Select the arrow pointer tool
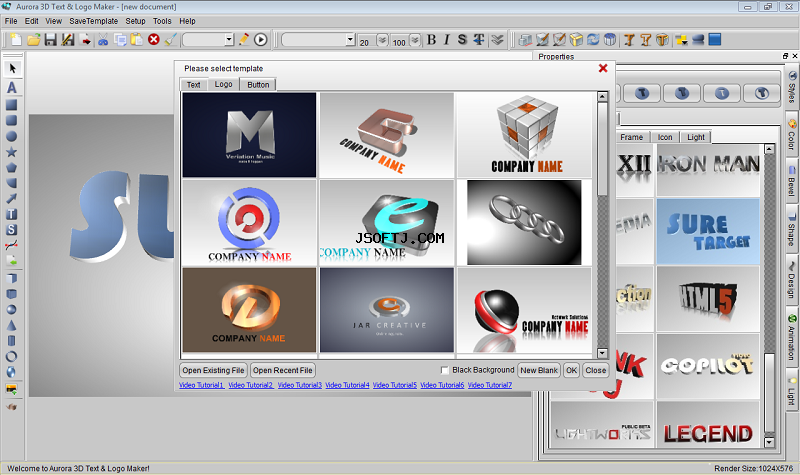This screenshot has height=475, width=800. tap(12, 68)
